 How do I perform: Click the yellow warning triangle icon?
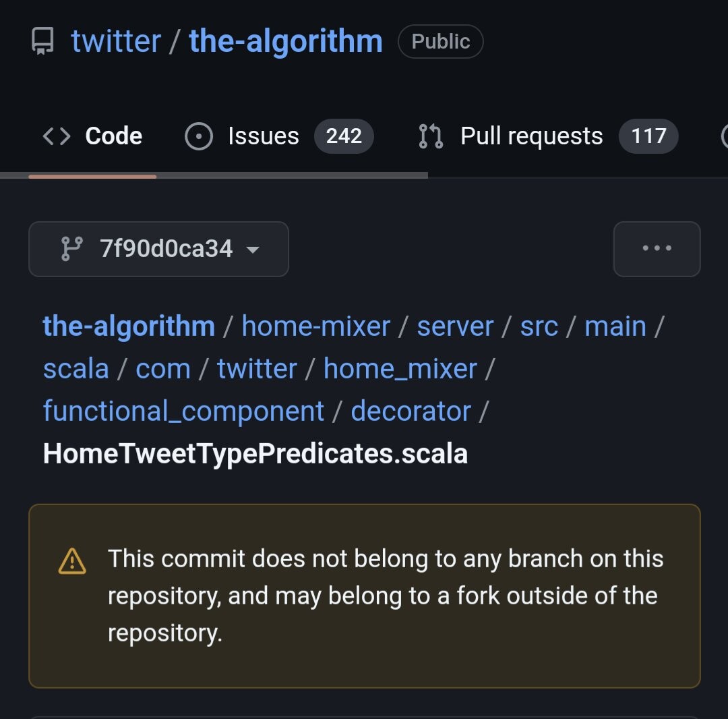point(72,561)
